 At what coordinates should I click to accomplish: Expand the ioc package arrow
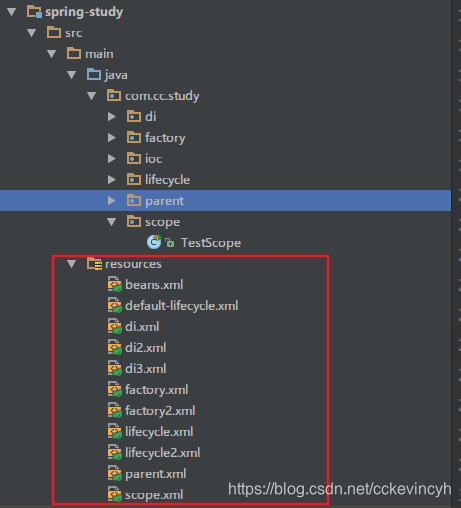112,159
